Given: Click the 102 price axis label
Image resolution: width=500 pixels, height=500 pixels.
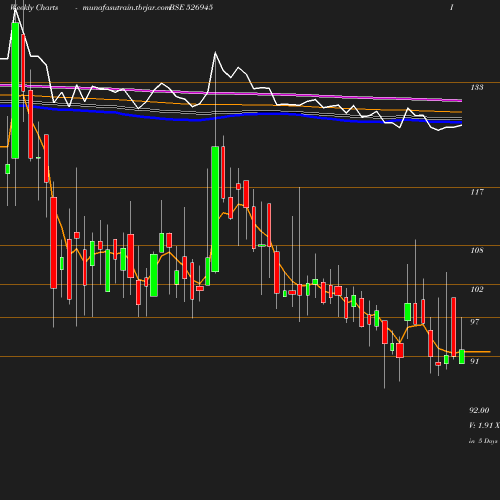Looking at the screenshot, I should tap(477, 289).
